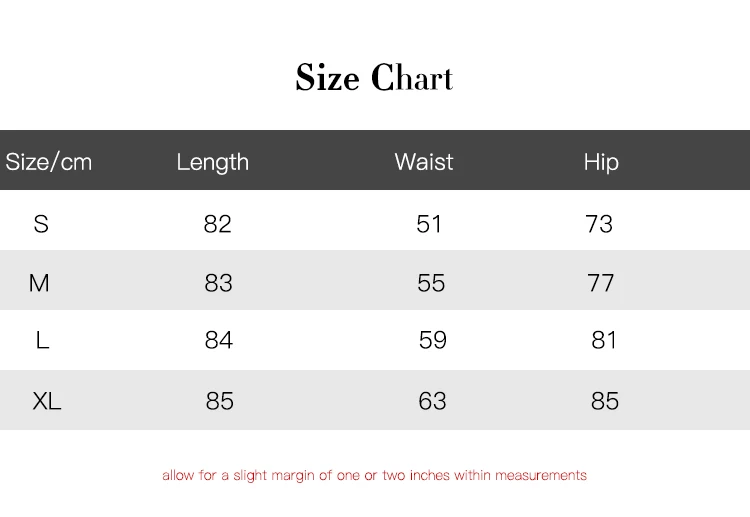Click the Length column header
Viewport: 750px width, 517px height.
tap(212, 162)
